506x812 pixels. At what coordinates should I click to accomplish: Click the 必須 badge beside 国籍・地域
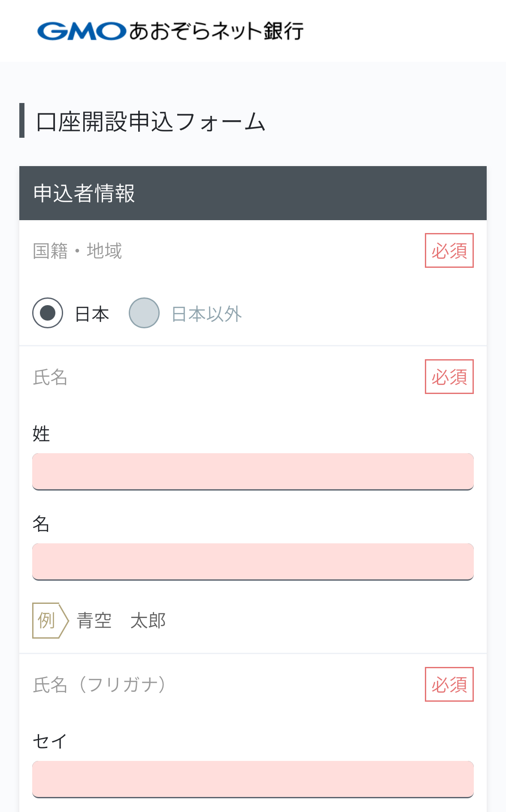[x=449, y=251]
